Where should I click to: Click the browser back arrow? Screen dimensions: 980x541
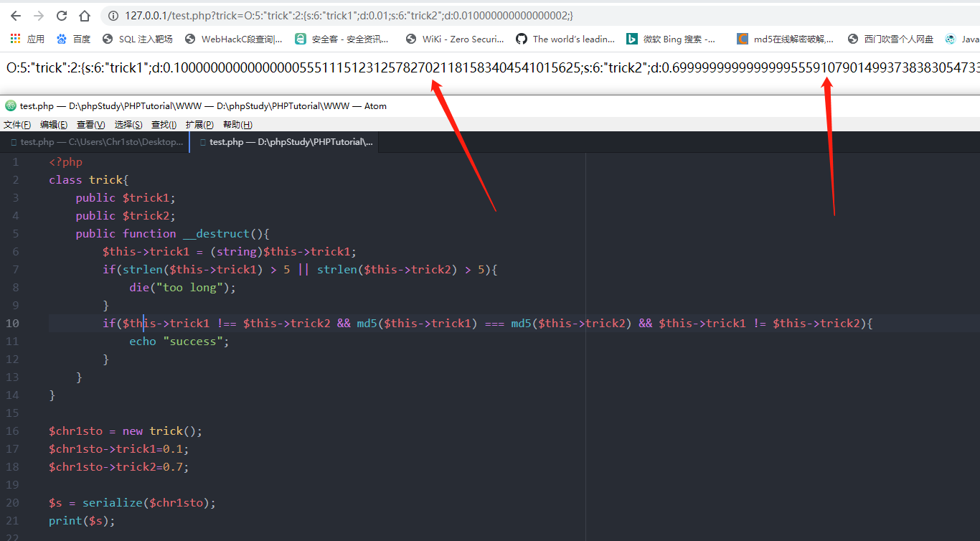(x=16, y=16)
